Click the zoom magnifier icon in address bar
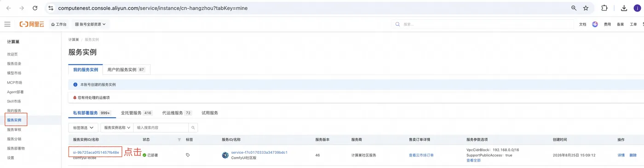644x168 pixels. [x=574, y=8]
